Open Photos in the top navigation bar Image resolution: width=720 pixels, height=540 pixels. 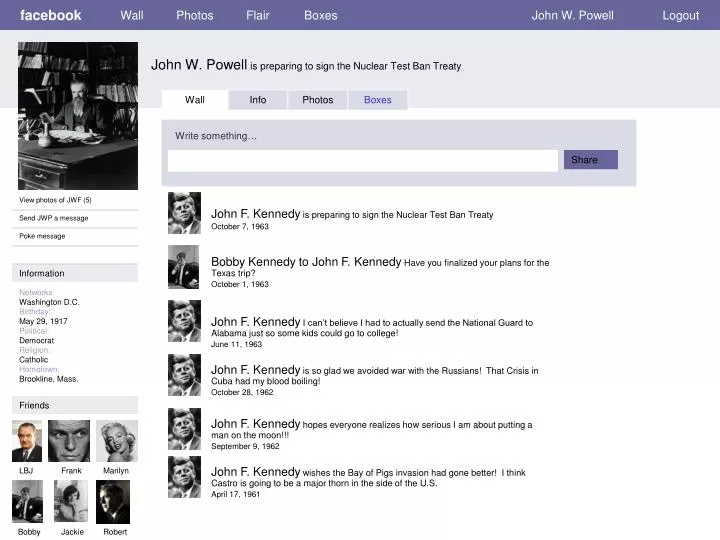point(195,15)
